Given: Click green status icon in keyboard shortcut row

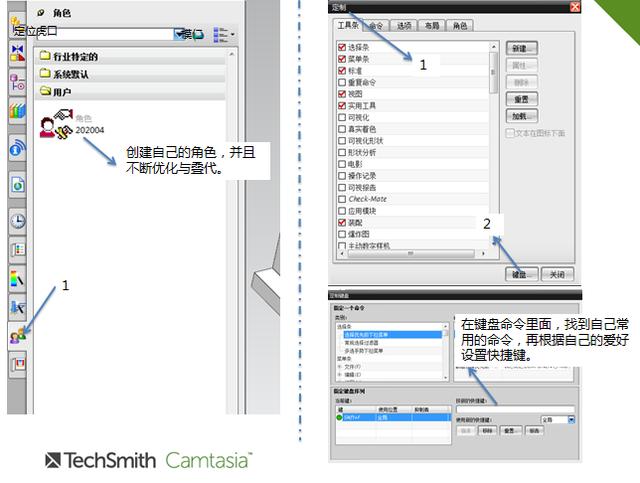Looking at the screenshot, I should click(339, 417).
